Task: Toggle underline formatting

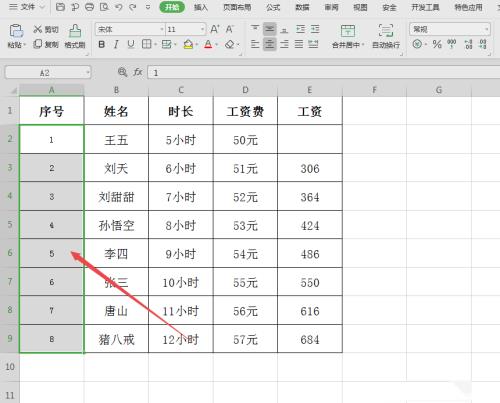Action: tap(131, 44)
